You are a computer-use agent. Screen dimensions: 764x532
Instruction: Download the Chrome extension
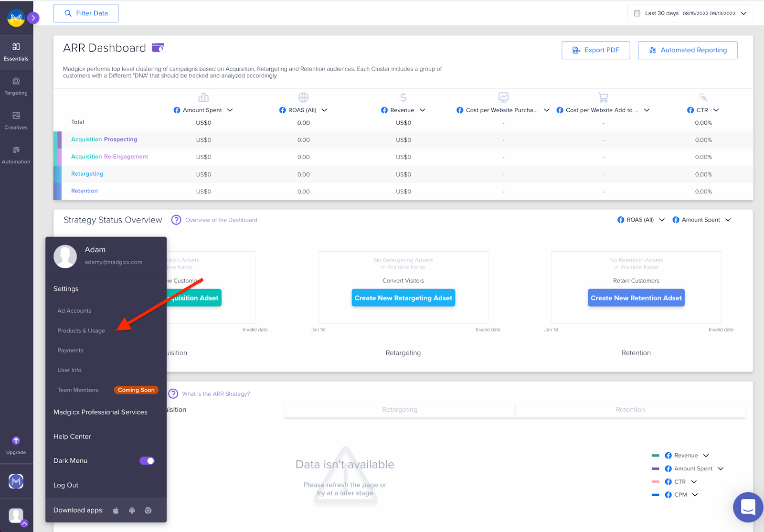click(x=149, y=511)
